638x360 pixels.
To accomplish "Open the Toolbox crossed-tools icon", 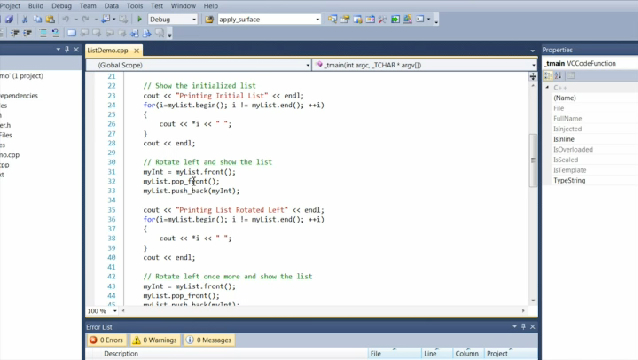I will pyautogui.click(x=382, y=19).
